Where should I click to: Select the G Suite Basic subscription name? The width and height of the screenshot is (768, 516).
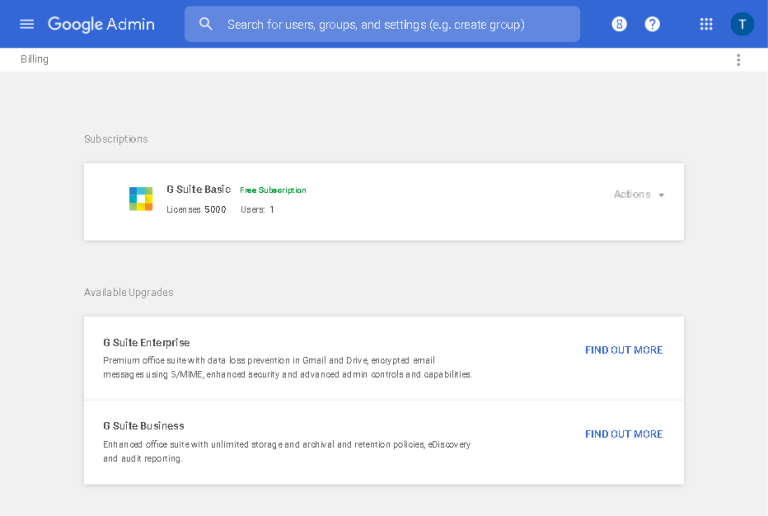[x=198, y=189]
